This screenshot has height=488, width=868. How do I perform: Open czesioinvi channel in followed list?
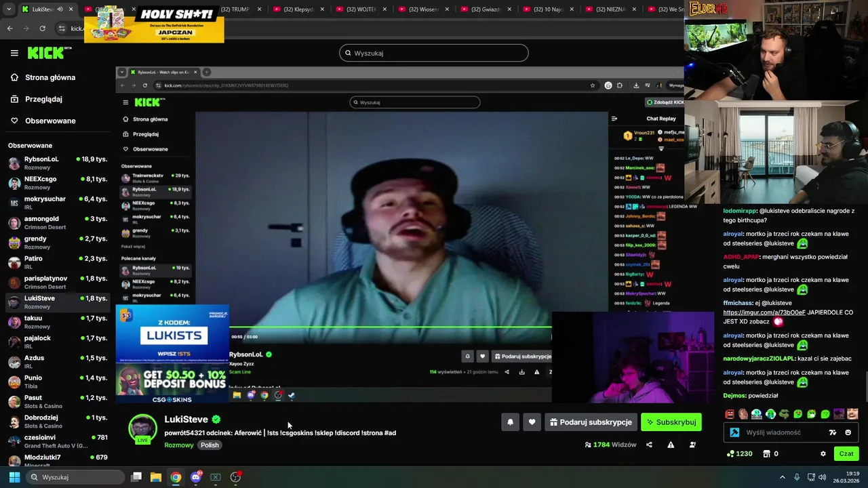(x=57, y=441)
